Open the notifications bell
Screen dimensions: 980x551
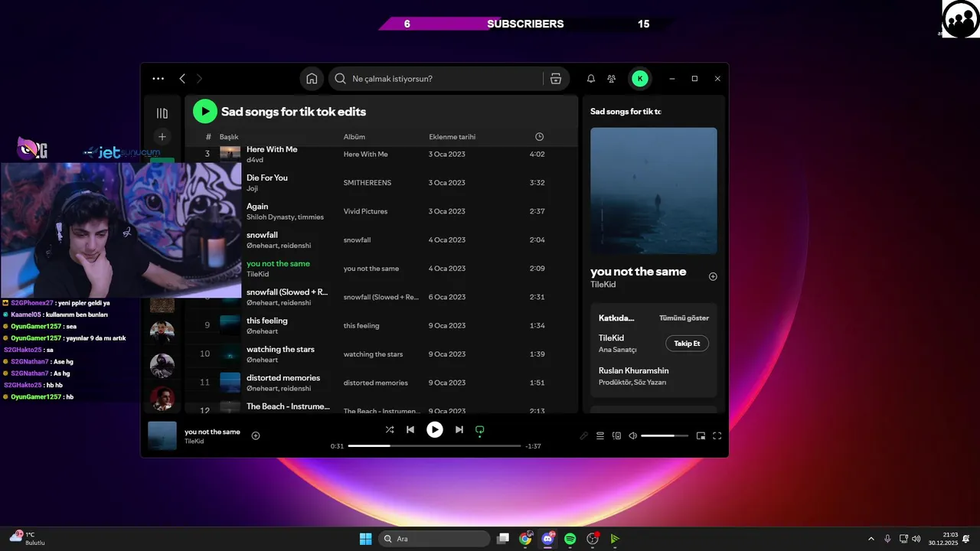click(x=591, y=78)
